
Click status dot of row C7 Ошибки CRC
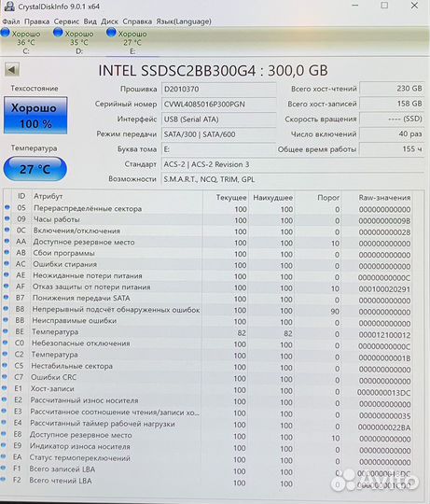pyautogui.click(x=5, y=377)
